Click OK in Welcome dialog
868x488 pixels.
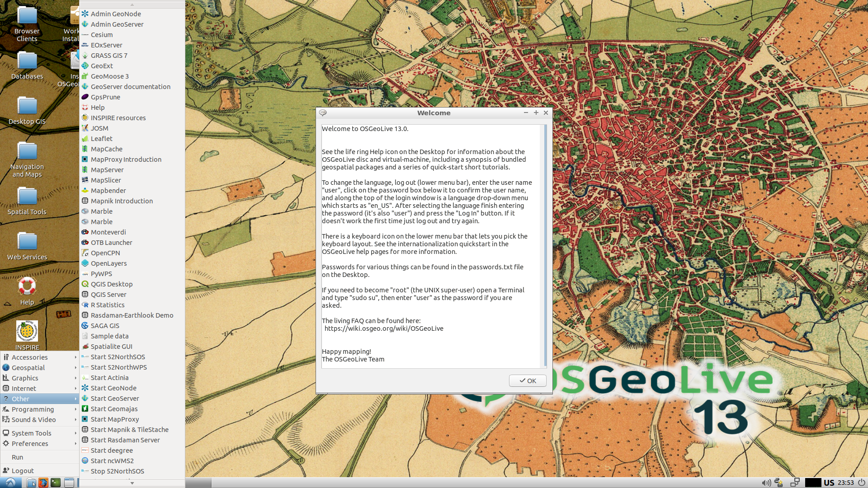click(528, 380)
